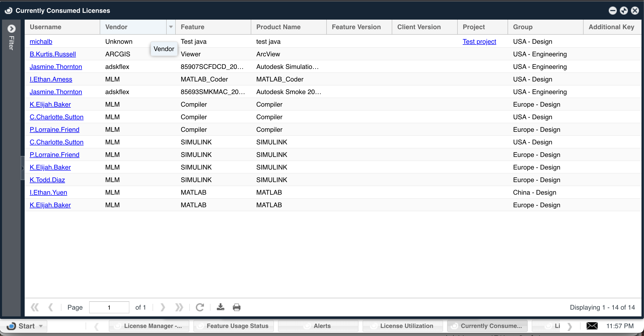Image resolution: width=644 pixels, height=336 pixels.
Task: Click the print icon in paging toolbar
Action: [236, 307]
